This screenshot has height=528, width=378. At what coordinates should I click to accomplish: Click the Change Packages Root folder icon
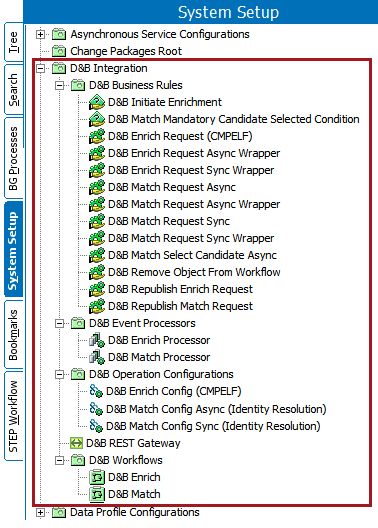59,51
